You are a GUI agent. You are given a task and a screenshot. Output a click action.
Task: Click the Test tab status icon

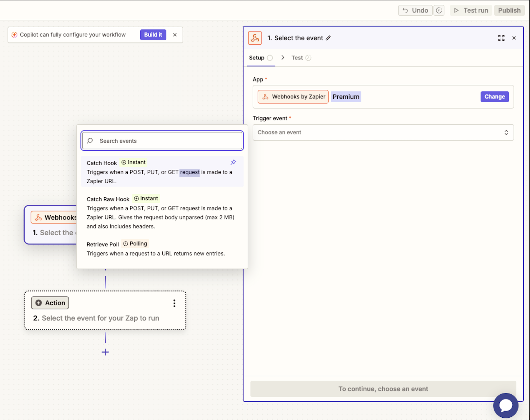[308, 58]
